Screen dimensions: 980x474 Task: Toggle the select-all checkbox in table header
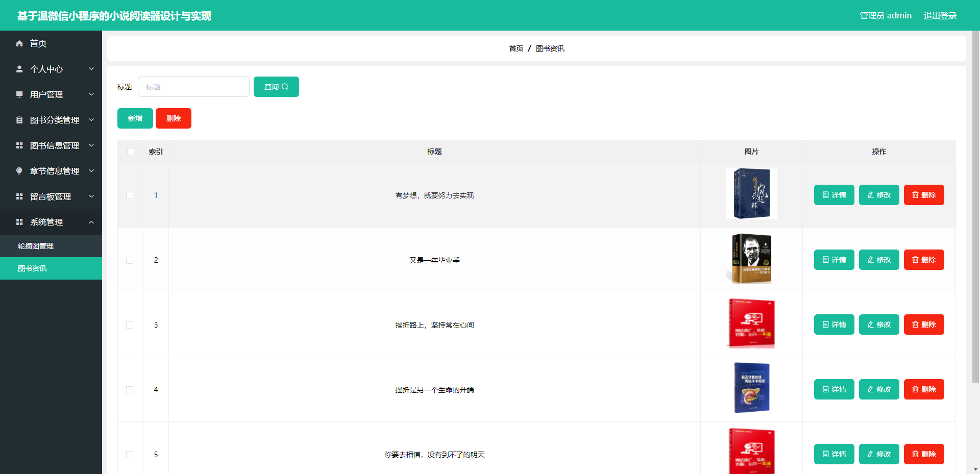coord(130,152)
